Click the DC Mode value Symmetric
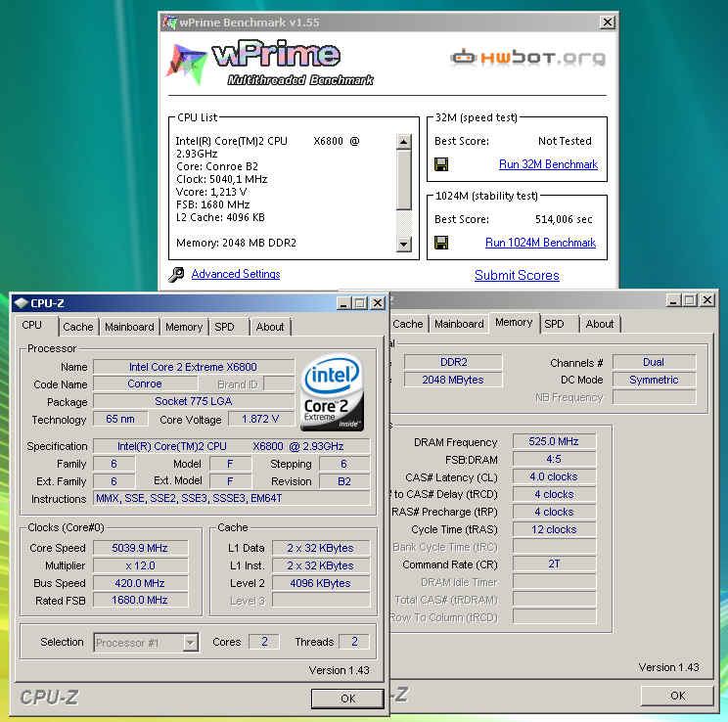728x722 pixels. 654,380
